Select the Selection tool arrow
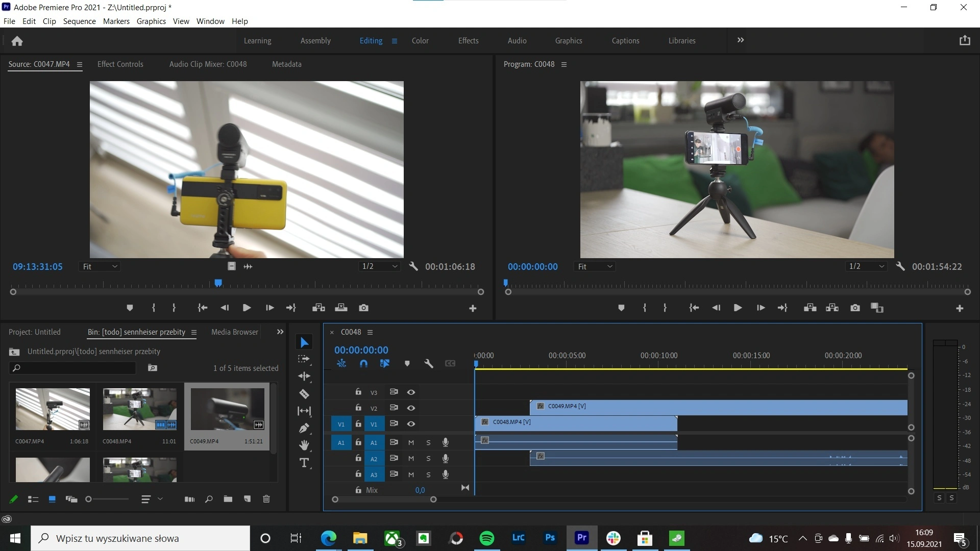 tap(304, 342)
